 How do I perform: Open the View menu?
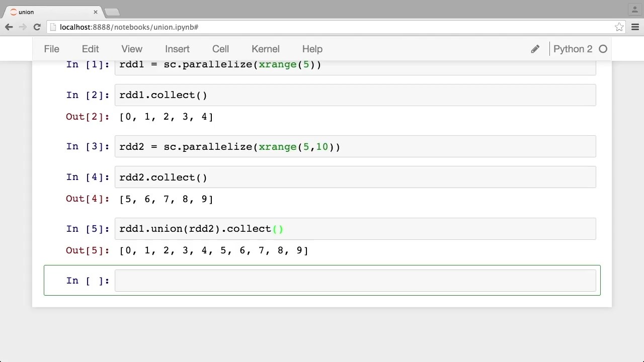132,49
